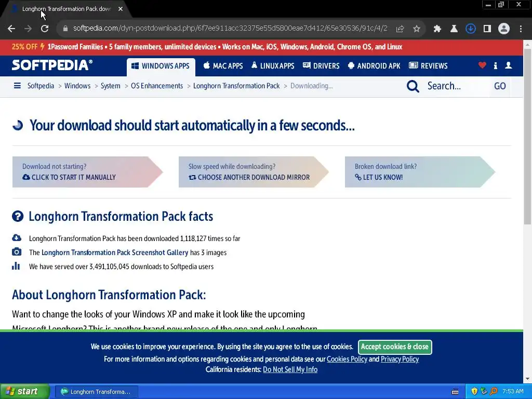Click the user account icon in header
Image resolution: width=532 pixels, height=399 pixels.
pos(508,65)
